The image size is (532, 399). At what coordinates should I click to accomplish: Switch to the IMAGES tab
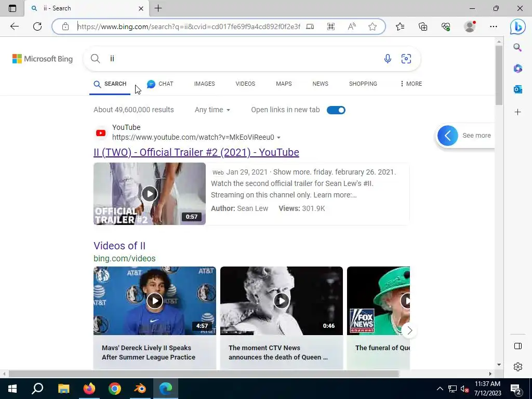[204, 84]
